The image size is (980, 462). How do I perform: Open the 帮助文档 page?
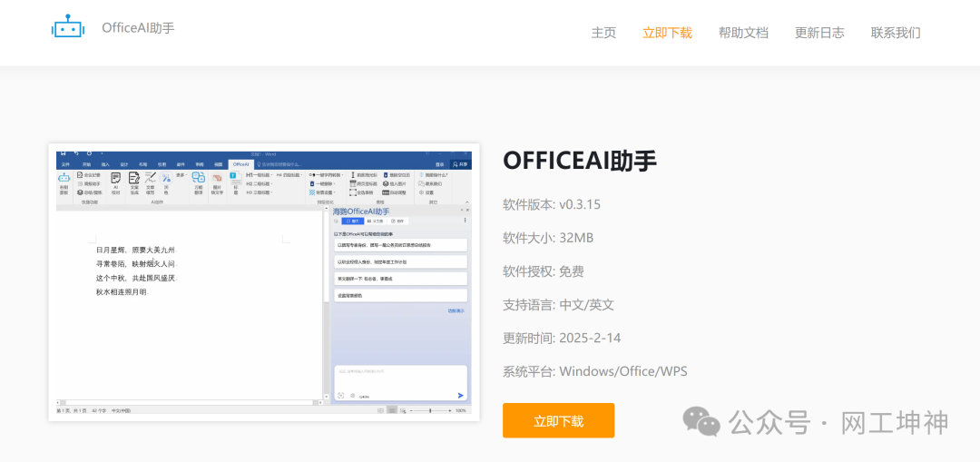click(743, 34)
